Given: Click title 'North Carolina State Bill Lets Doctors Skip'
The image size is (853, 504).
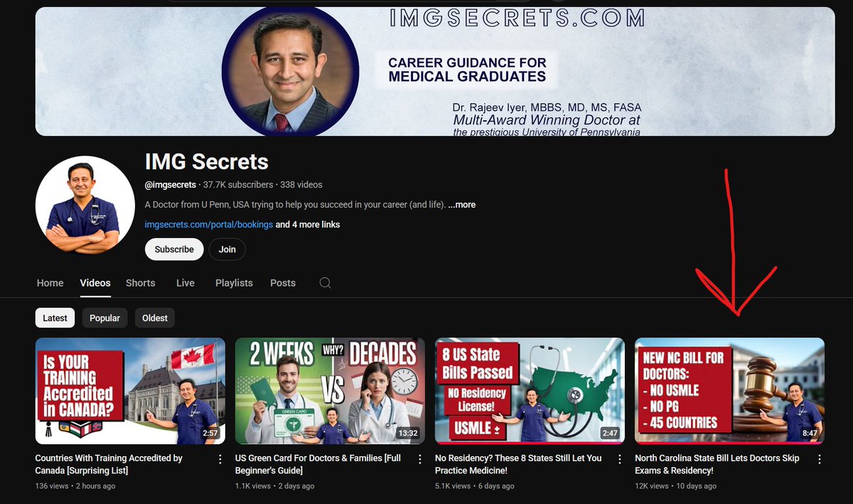Looking at the screenshot, I should click(x=718, y=465).
